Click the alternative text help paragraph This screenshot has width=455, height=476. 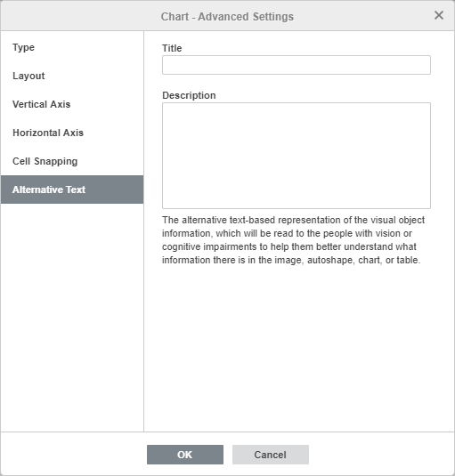tap(293, 240)
